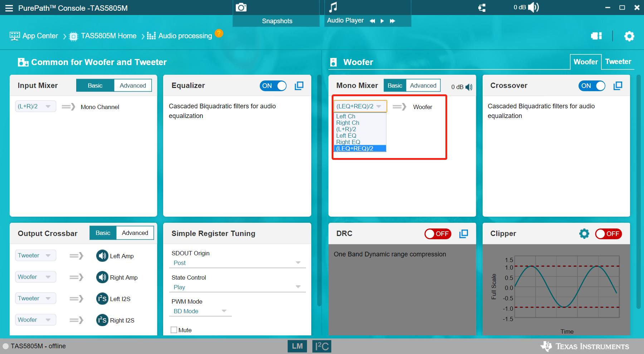The height and width of the screenshot is (354, 644).
Task: Click the Woofer section header icon
Action: (x=333, y=62)
